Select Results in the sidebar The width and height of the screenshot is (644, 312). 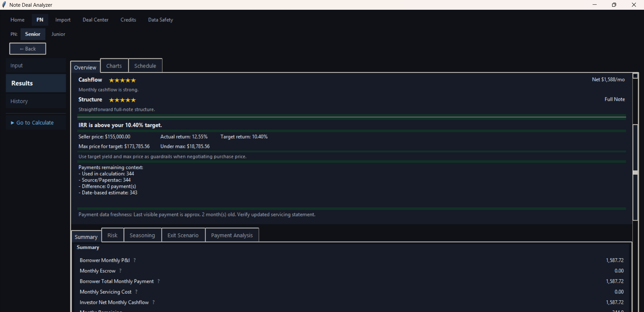point(36,83)
